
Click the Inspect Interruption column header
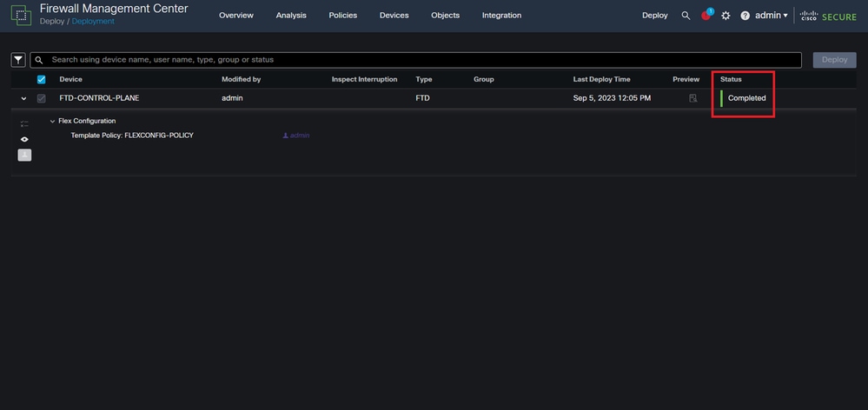click(x=364, y=79)
